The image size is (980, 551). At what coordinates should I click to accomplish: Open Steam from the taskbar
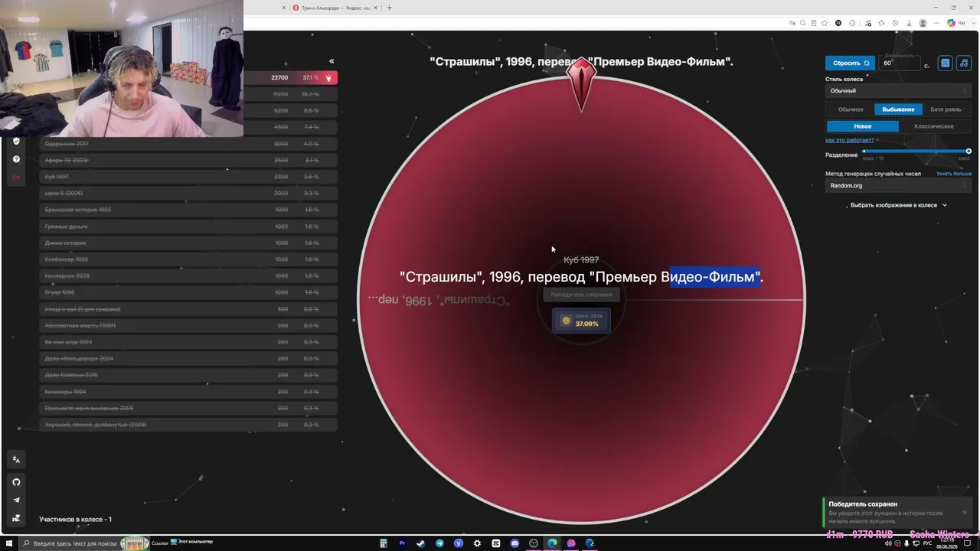(420, 543)
